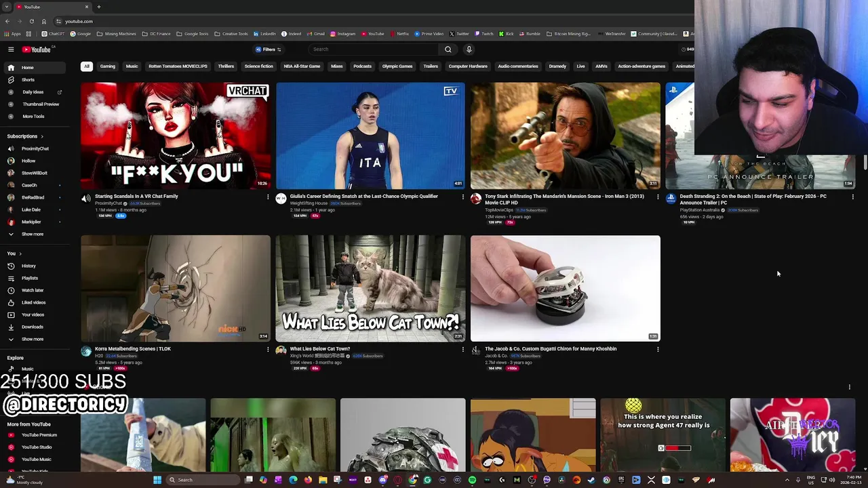Open History in the sidebar
Viewport: 868px width, 488px height.
tap(34, 266)
